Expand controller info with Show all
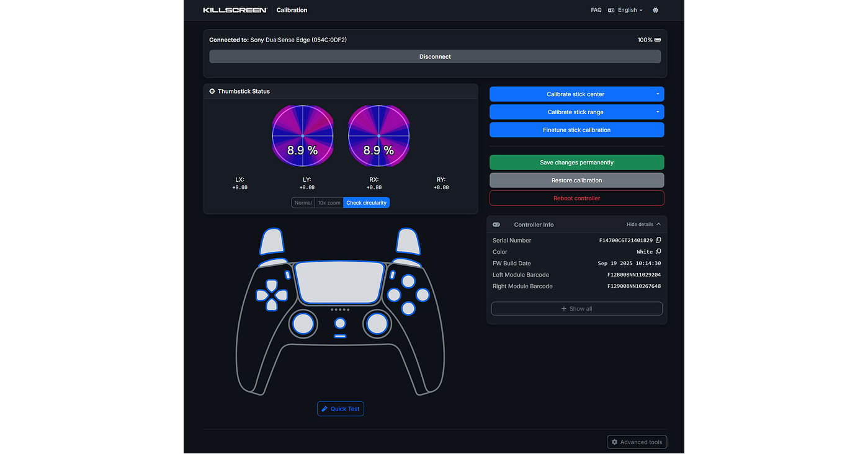This screenshot has height=454, width=868. (x=577, y=309)
